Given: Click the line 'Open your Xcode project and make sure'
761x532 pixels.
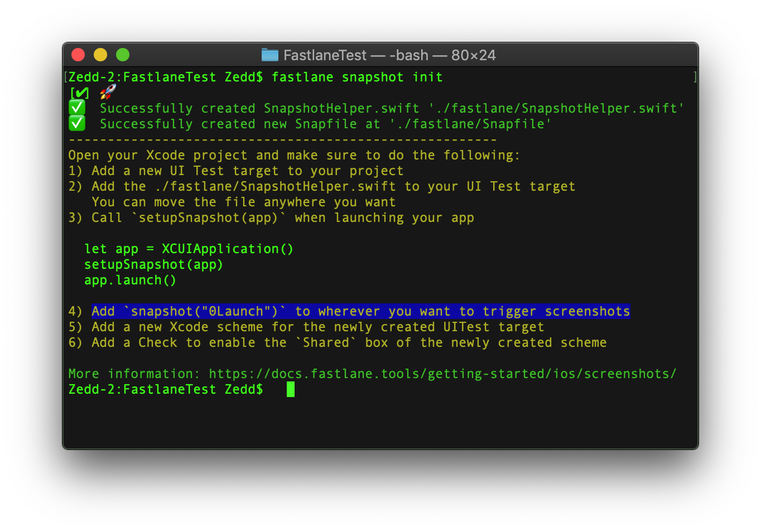Looking at the screenshot, I should click(294, 155).
